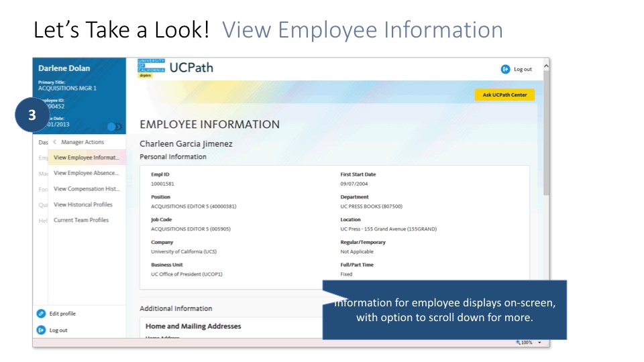Image resolution: width=644 pixels, height=362 pixels.
Task: Click Not Applicable under Regular/Temporary
Action: [x=357, y=251]
